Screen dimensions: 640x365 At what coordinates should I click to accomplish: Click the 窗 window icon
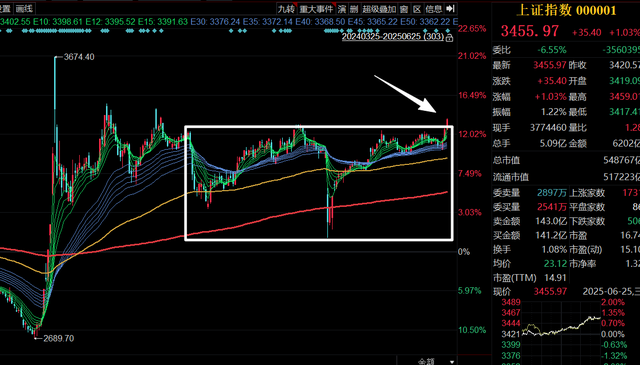[x=404, y=9]
